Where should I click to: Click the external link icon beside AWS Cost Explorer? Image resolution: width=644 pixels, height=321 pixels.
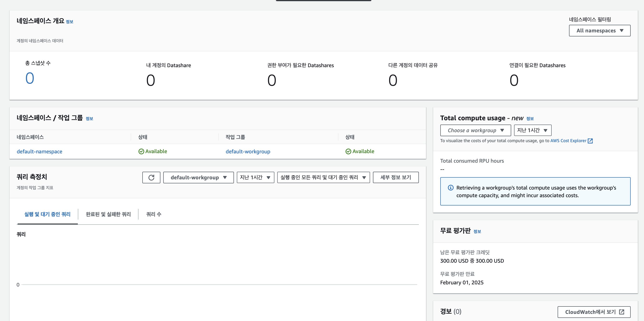[590, 141]
